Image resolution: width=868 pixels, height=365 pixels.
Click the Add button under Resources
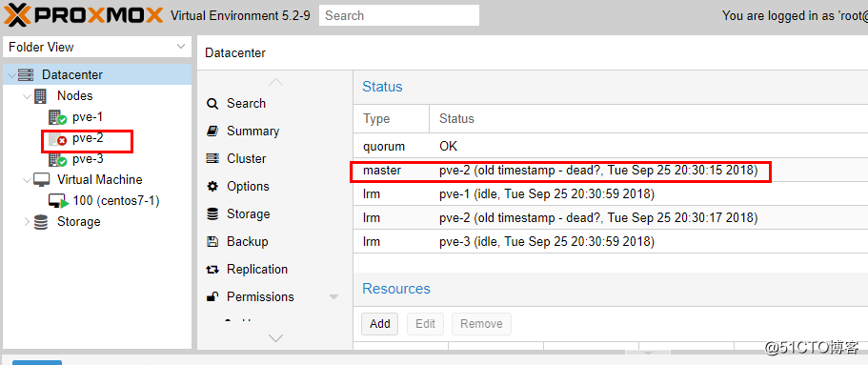tap(380, 324)
